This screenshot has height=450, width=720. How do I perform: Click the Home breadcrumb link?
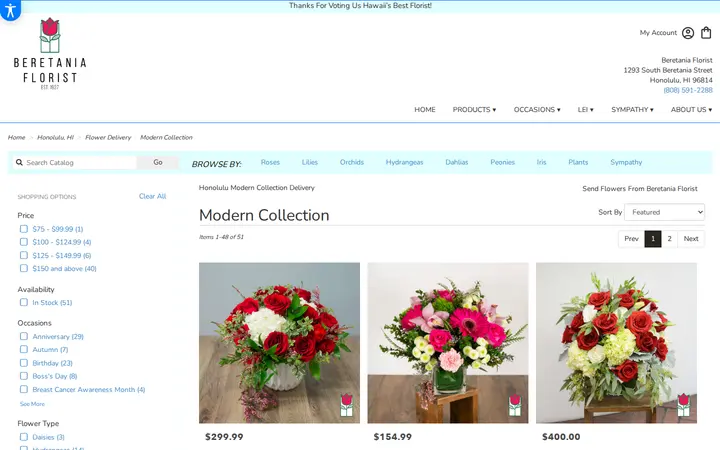[x=17, y=137]
